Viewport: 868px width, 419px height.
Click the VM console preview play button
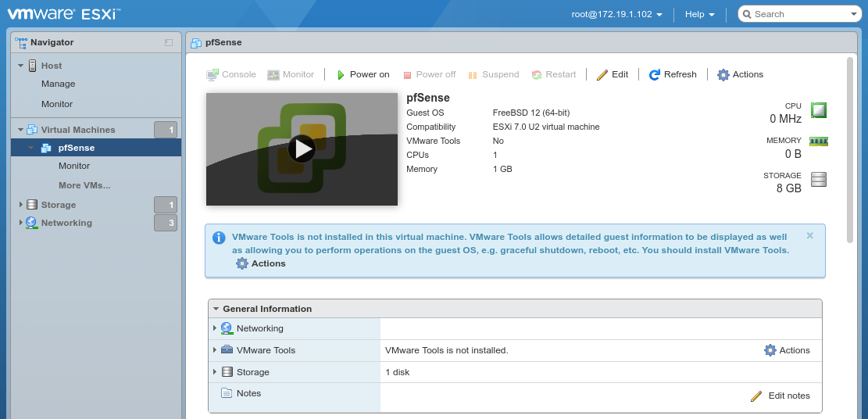tap(302, 149)
